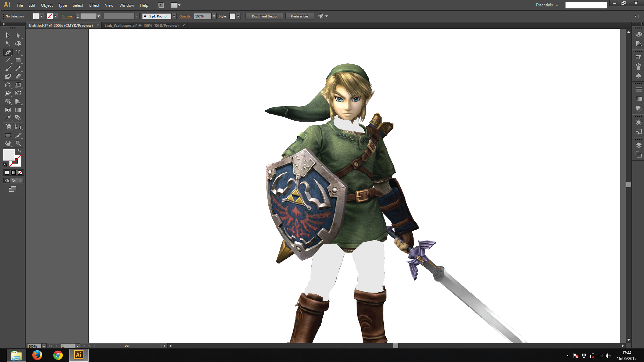Open the Layers panel
The image size is (644, 362).
click(639, 145)
